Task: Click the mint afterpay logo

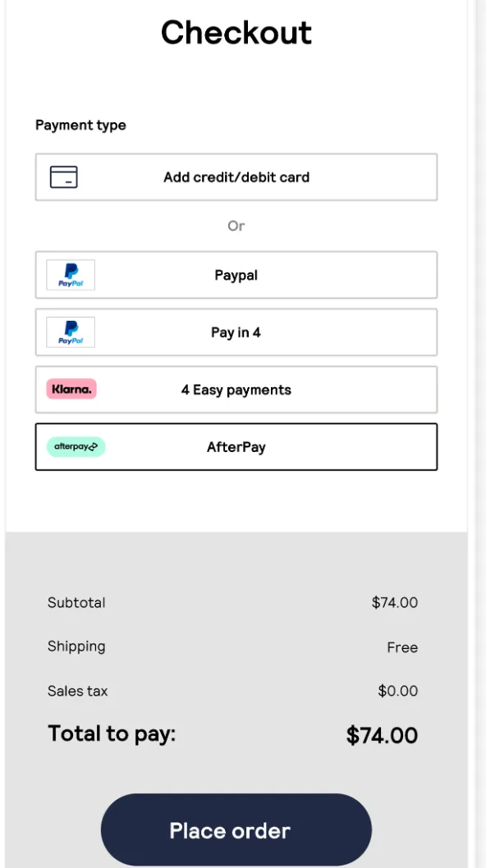Action: [x=76, y=447]
